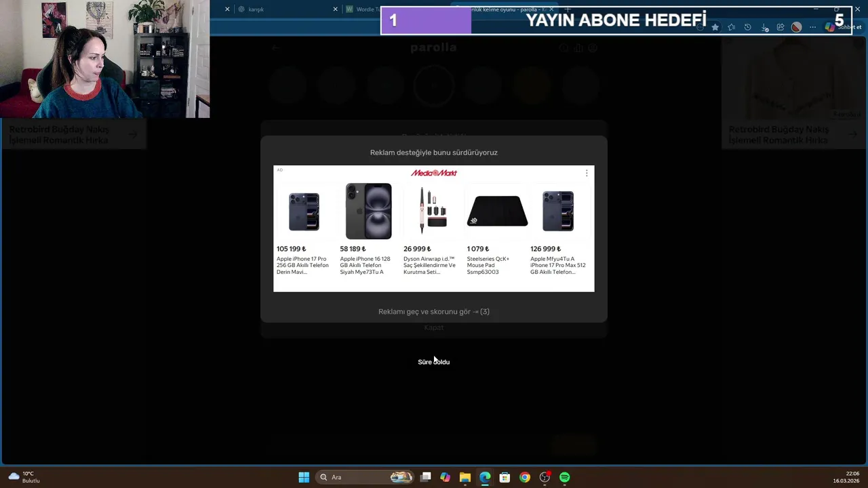The height and width of the screenshot is (488, 868).
Task: Open File Explorer from taskbar
Action: pyautogui.click(x=465, y=477)
